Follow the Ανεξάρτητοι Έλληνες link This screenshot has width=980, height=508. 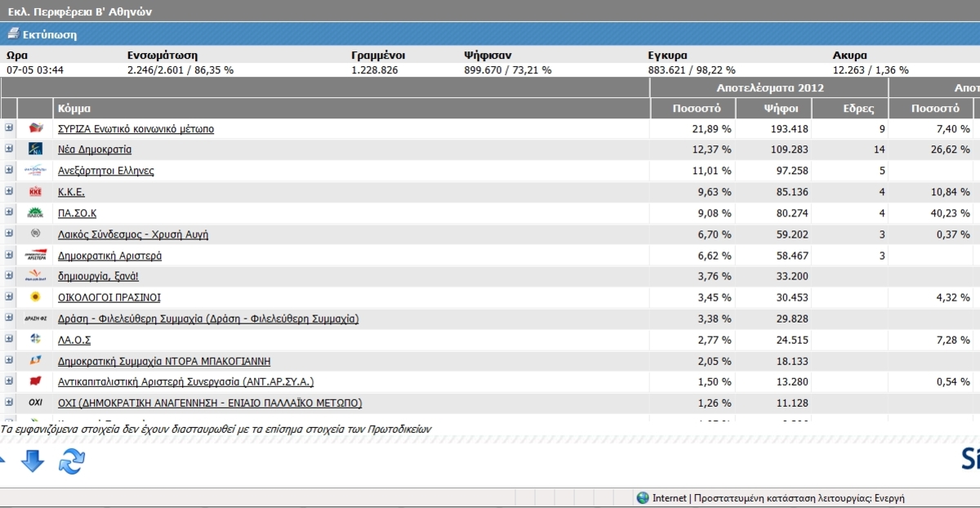click(x=106, y=172)
